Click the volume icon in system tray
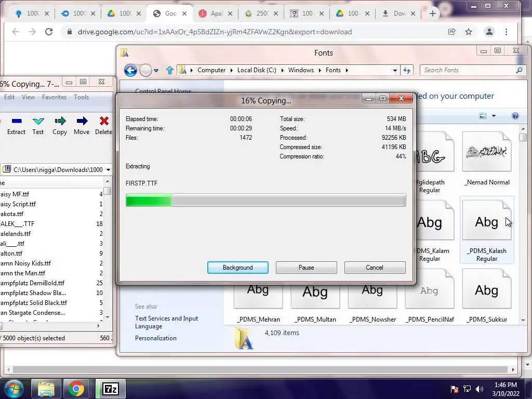 [480, 389]
